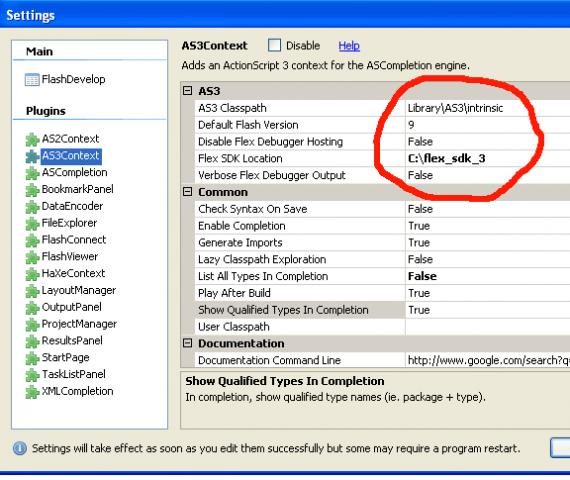Viewport: 570px width, 480px height.
Task: Select the Documentation Command Line label
Action: click(269, 360)
